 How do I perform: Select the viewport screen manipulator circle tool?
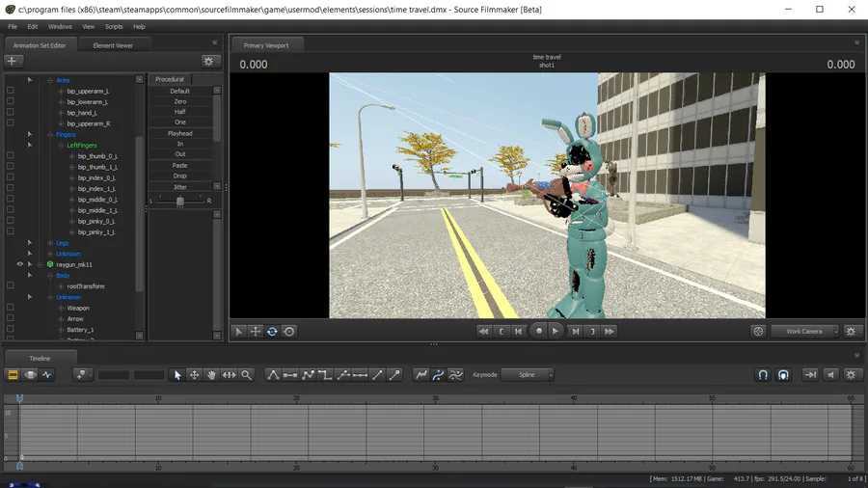(x=289, y=332)
